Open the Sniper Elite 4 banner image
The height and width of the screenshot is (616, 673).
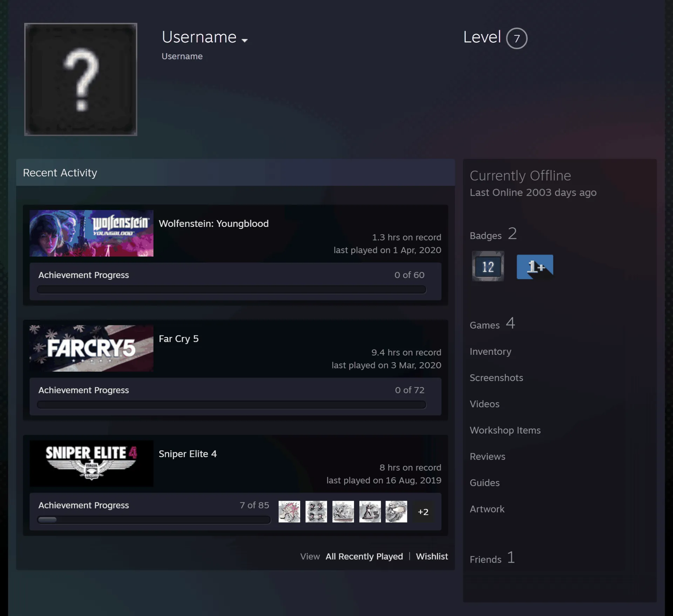tap(91, 463)
